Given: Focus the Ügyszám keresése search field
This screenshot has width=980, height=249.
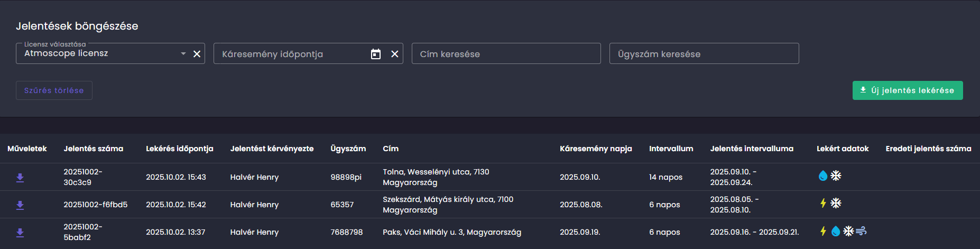Looking at the screenshot, I should click(x=704, y=54).
